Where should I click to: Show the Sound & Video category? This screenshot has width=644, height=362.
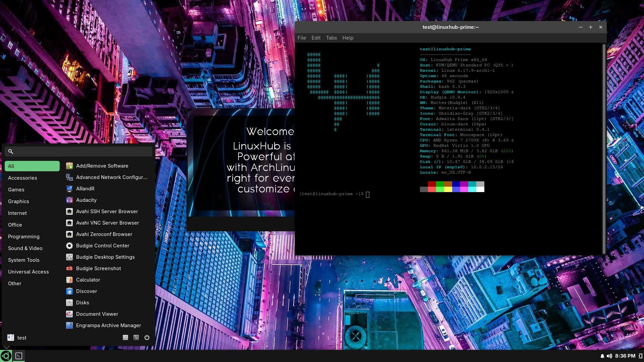(x=25, y=248)
